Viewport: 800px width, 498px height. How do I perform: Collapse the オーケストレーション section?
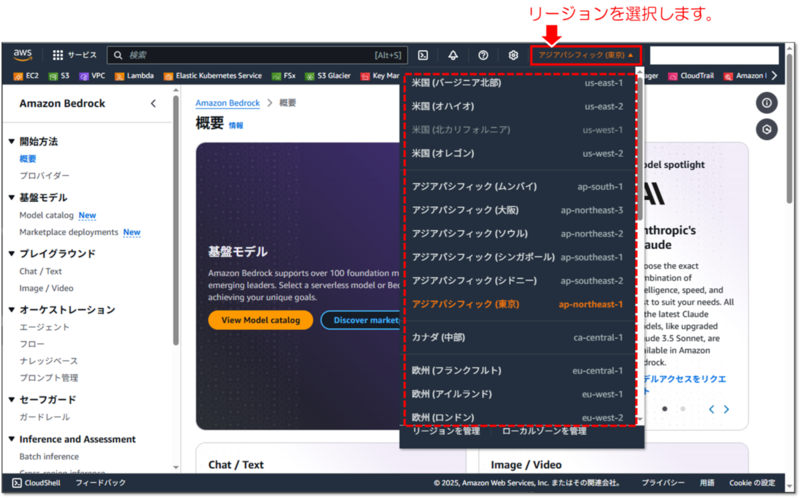11,309
